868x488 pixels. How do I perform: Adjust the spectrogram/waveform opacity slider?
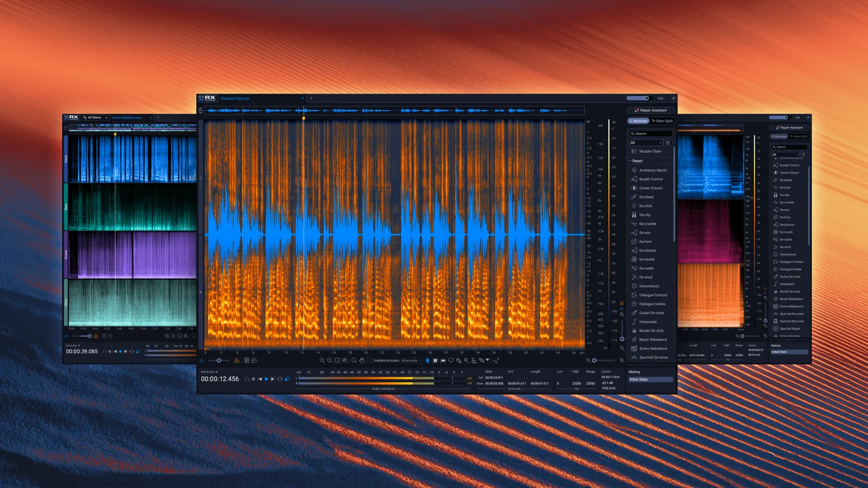(x=219, y=361)
